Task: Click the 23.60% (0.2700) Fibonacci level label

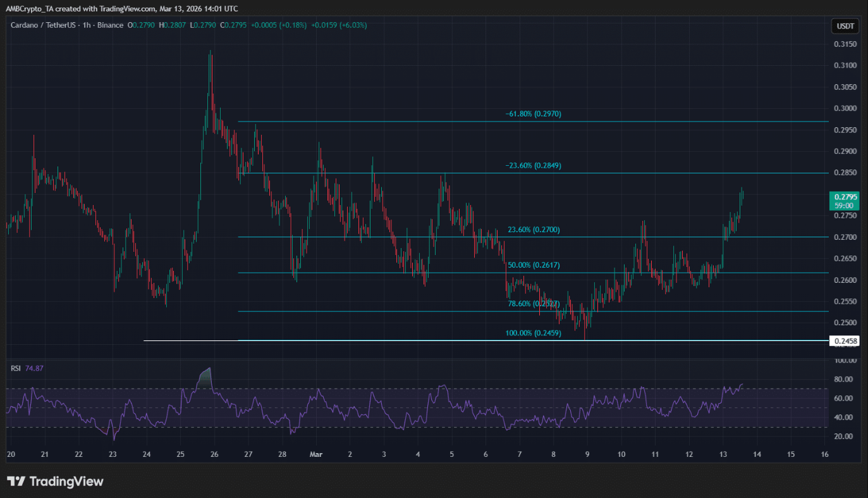Action: coord(534,230)
